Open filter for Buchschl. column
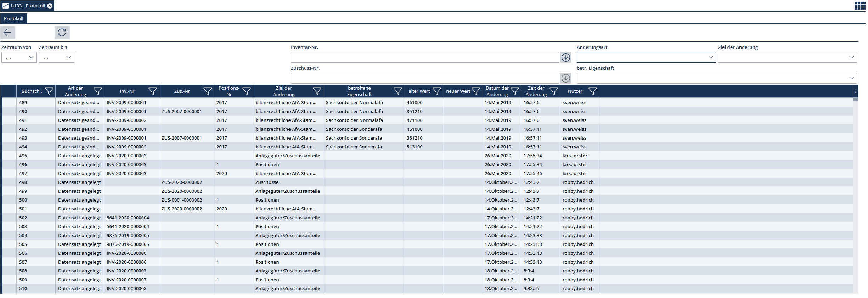 click(x=49, y=91)
